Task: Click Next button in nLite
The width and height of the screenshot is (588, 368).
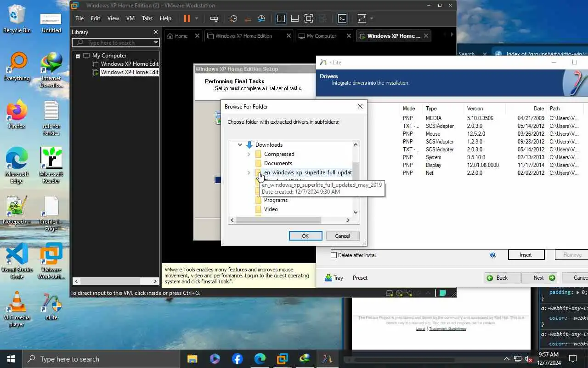Action: 539,278
